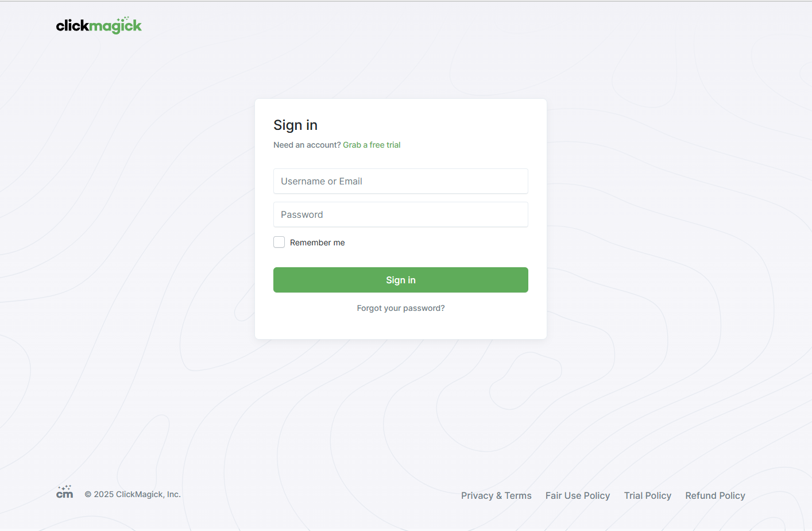Click the black "click" part of the logo
The width and height of the screenshot is (812, 531).
(72, 25)
